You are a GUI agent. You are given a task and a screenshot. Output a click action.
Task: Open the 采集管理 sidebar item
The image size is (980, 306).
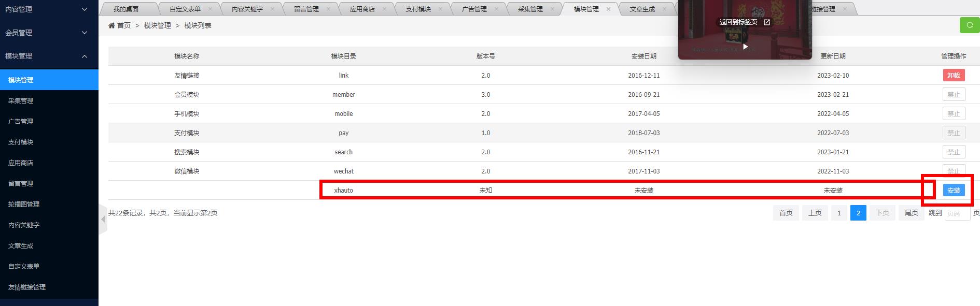pyautogui.click(x=21, y=101)
